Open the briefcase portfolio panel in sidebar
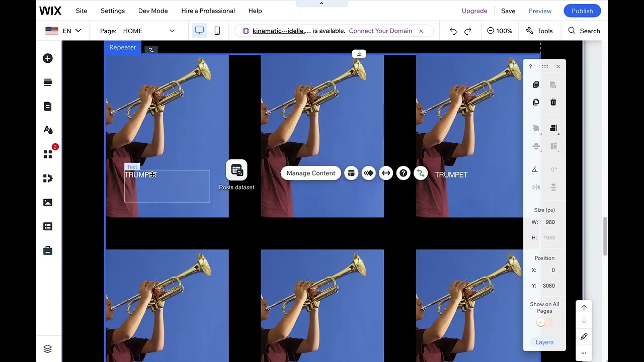 (x=48, y=250)
